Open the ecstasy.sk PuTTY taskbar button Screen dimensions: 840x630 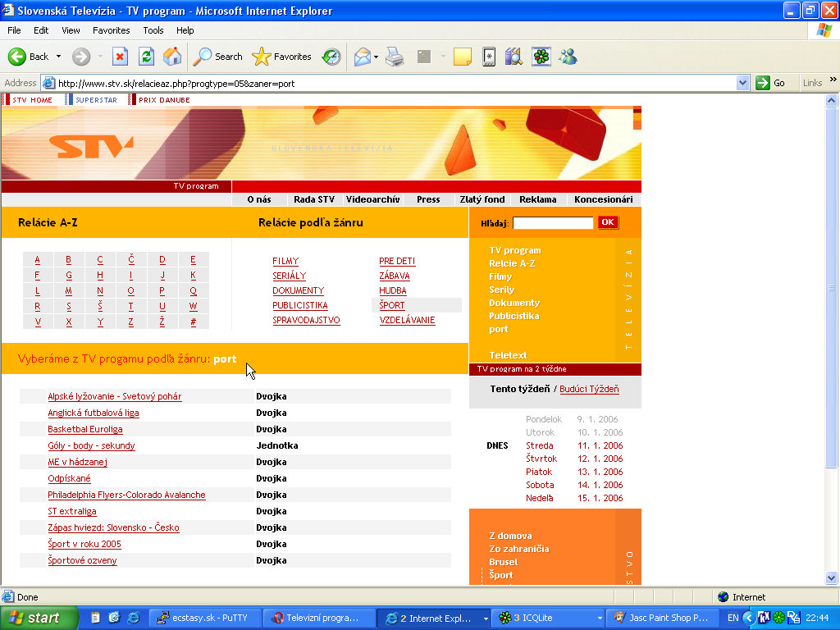click(x=204, y=618)
